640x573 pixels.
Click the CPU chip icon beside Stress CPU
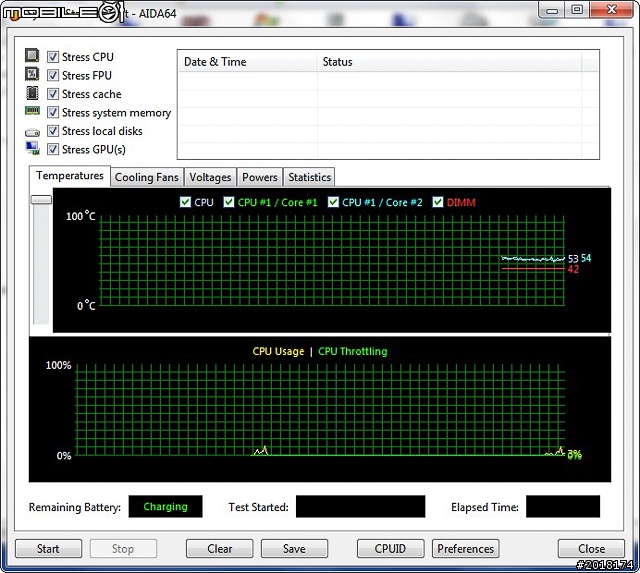(x=32, y=56)
